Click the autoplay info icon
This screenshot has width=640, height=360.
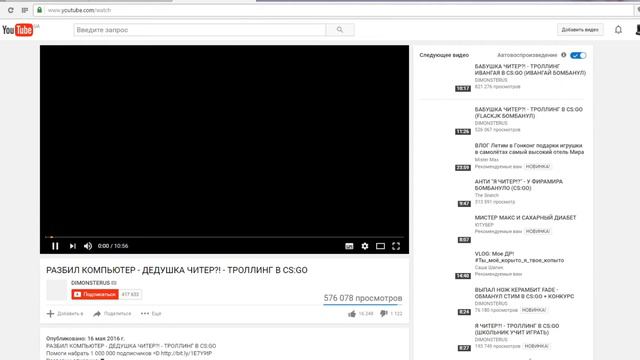(x=563, y=55)
